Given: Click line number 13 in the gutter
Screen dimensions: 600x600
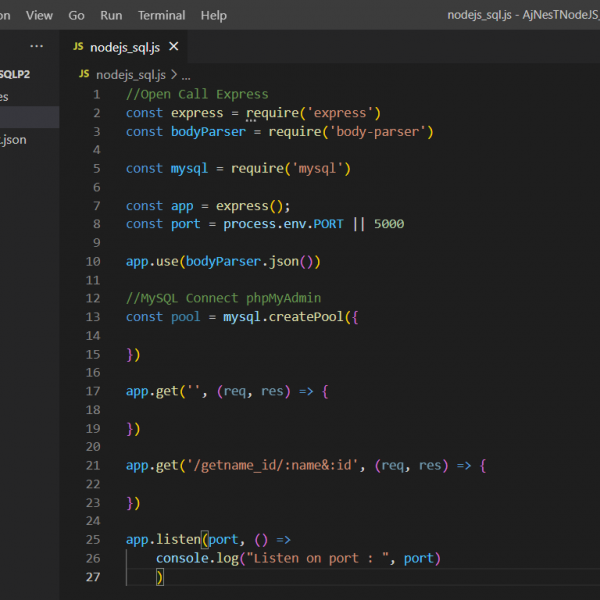Looking at the screenshot, I should pyautogui.click(x=93, y=317).
